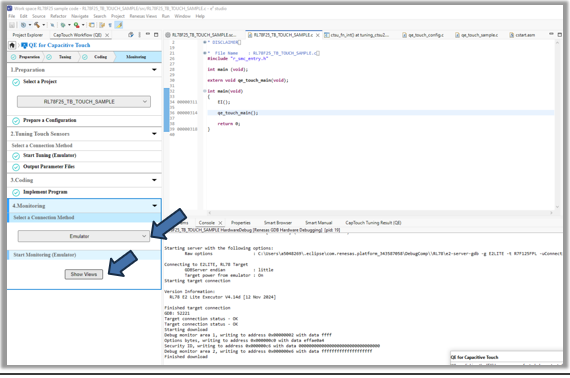Screen dimensions: 570x378
Task: Switch to the Smart Browser tab
Action: tap(278, 223)
